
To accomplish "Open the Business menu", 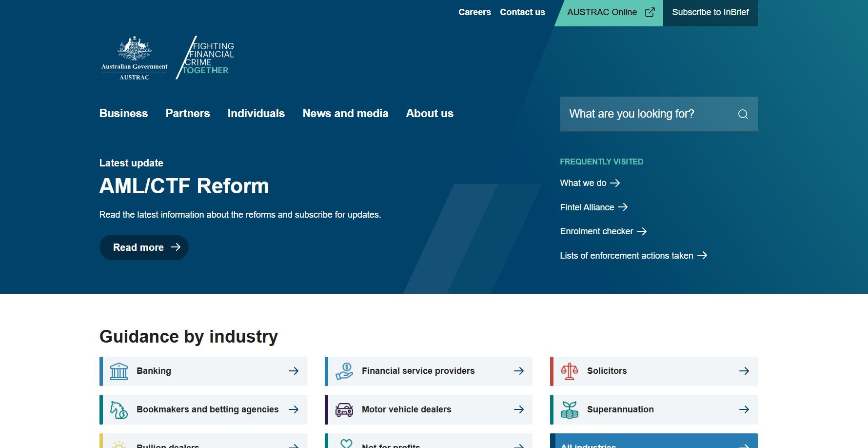I will [123, 114].
